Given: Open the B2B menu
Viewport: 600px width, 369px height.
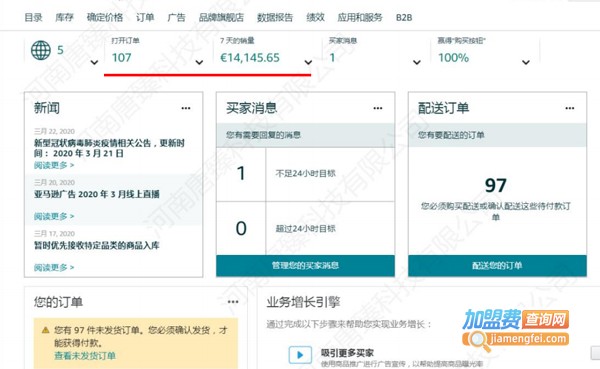Looking at the screenshot, I should pos(404,18).
